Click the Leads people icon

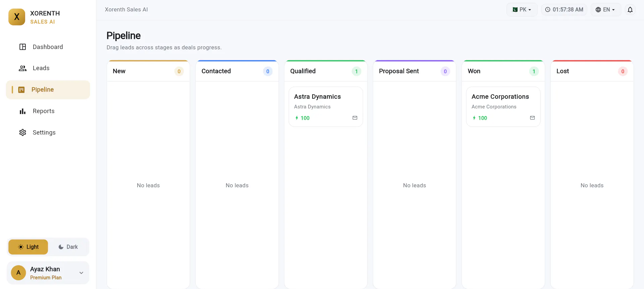point(22,68)
